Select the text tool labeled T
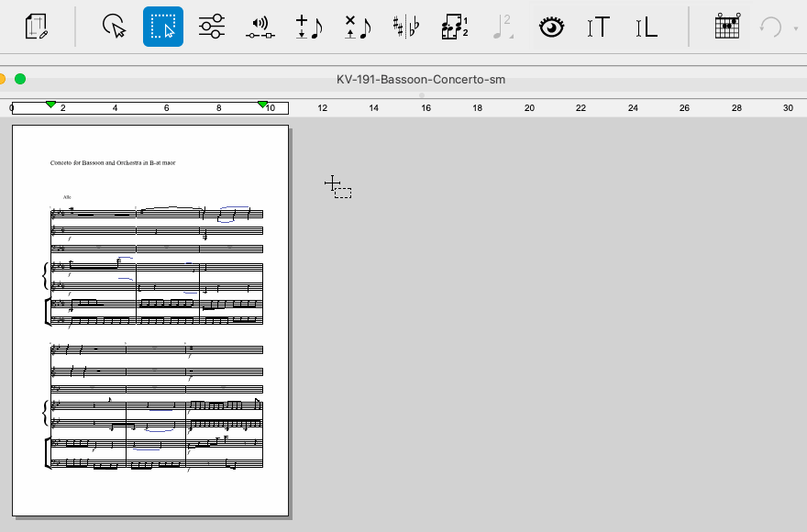 (x=598, y=27)
